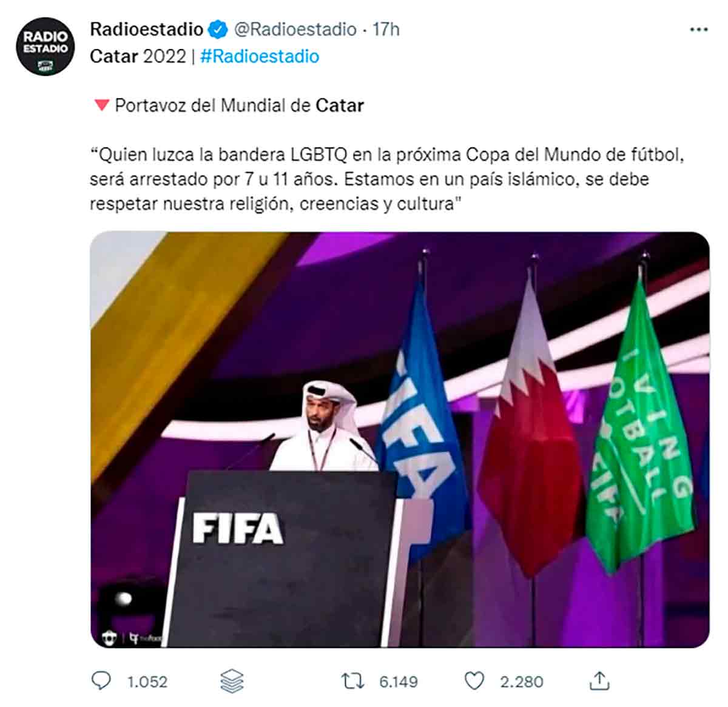Like the tweet with heart icon

(474, 682)
